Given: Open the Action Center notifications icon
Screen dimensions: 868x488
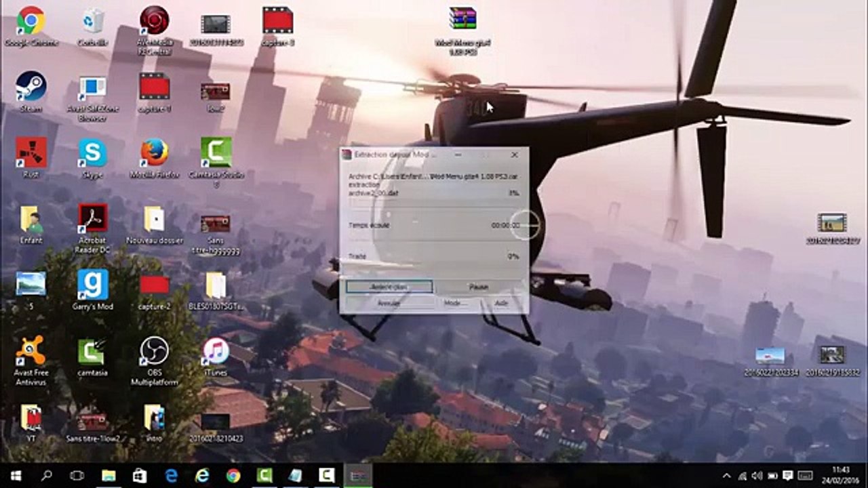Looking at the screenshot, I should [x=788, y=476].
